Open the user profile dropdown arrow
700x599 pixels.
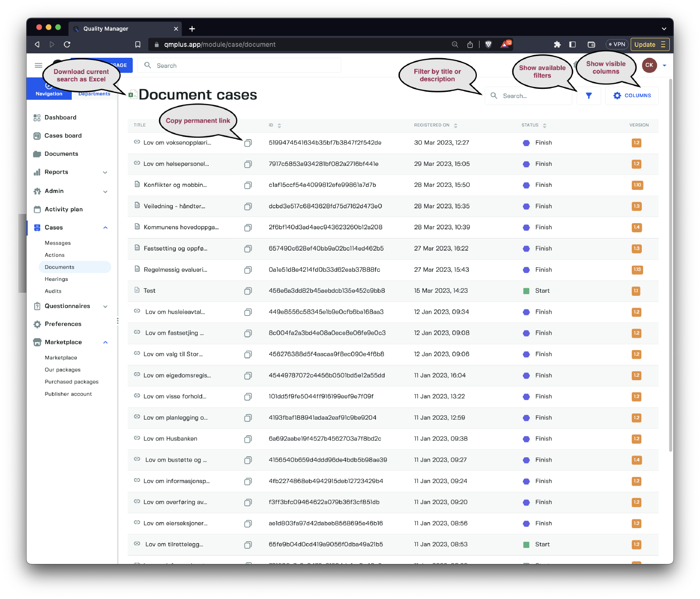coord(665,66)
